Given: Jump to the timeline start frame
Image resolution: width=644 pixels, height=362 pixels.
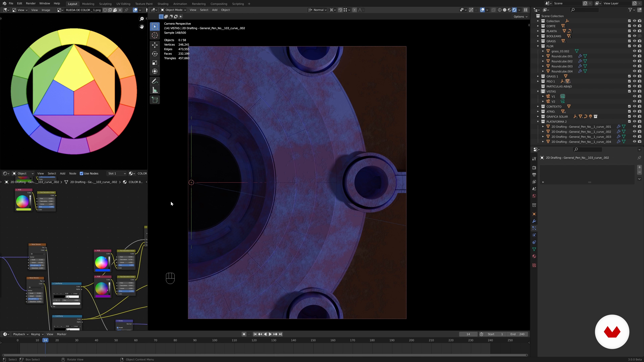Looking at the screenshot, I should [255, 334].
